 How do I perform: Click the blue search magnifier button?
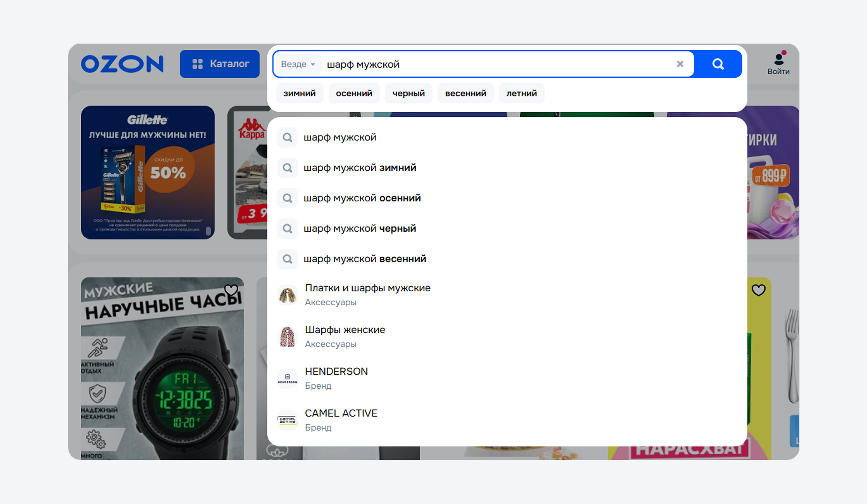[x=718, y=64]
